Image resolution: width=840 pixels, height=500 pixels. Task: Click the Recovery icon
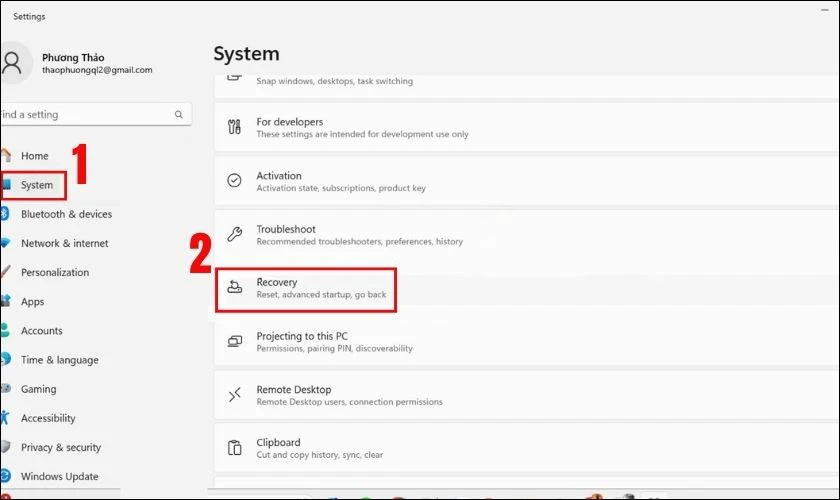235,289
